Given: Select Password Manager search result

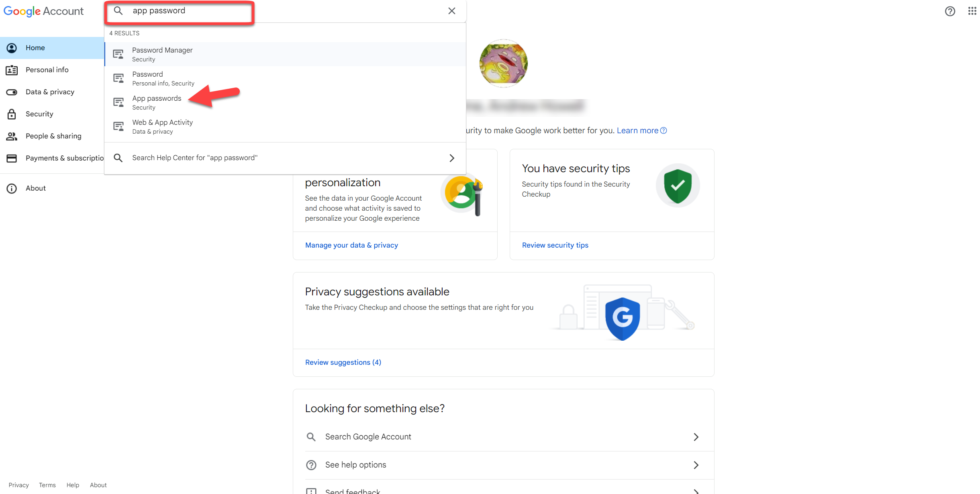Looking at the screenshot, I should tap(162, 54).
